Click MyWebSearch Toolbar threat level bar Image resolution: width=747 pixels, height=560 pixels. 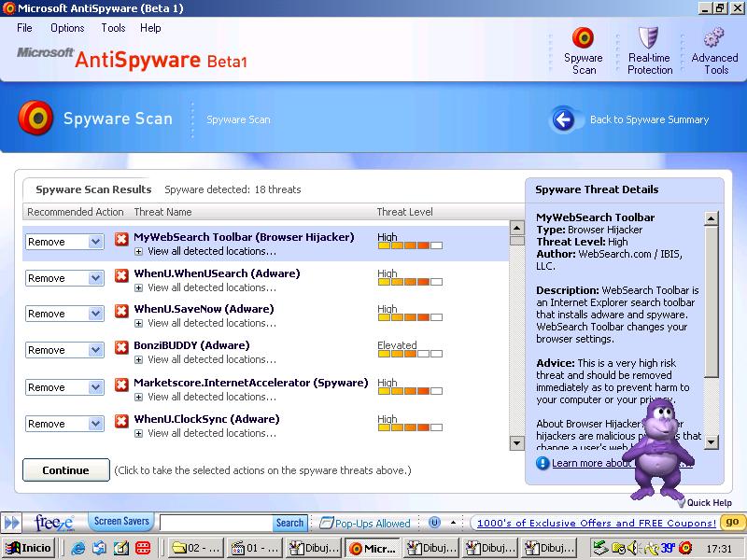(x=410, y=245)
